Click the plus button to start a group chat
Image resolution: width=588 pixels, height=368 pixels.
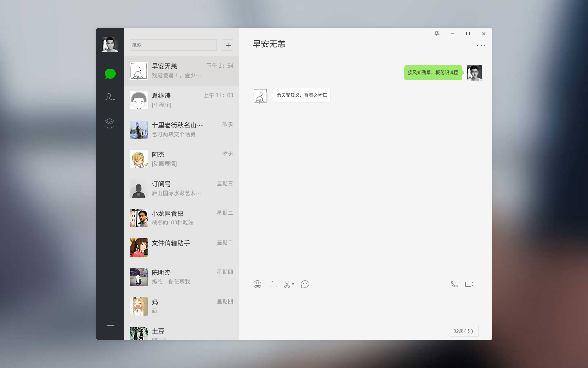228,45
